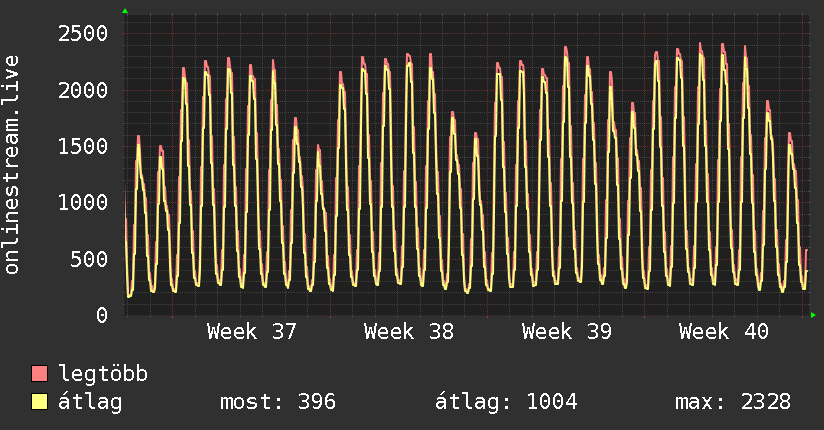
Task: Click the 2000 y-axis label
Action: click(83, 90)
